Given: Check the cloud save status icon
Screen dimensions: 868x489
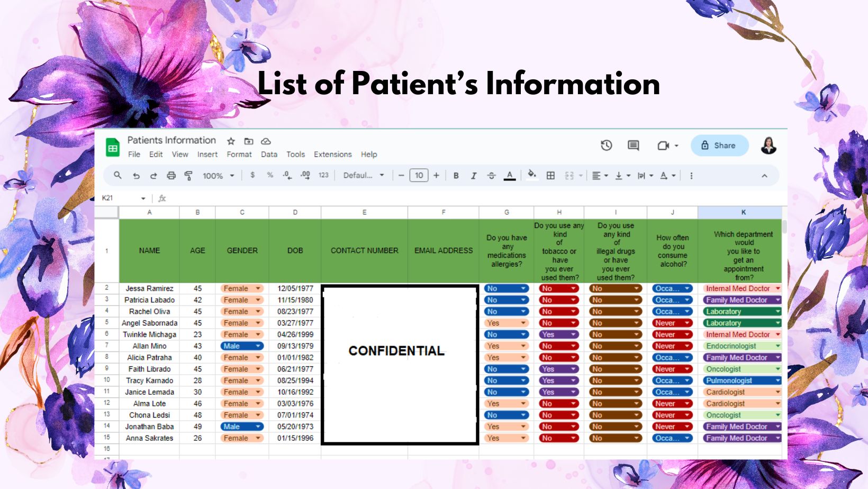Looking at the screenshot, I should pos(266,141).
